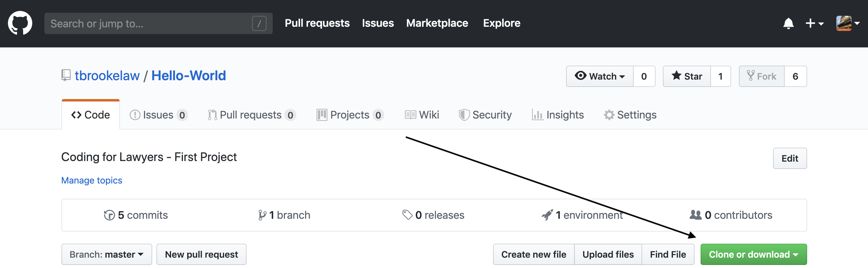This screenshot has width=868, height=268.
Task: Click the Insights bar graph icon
Action: tap(537, 115)
